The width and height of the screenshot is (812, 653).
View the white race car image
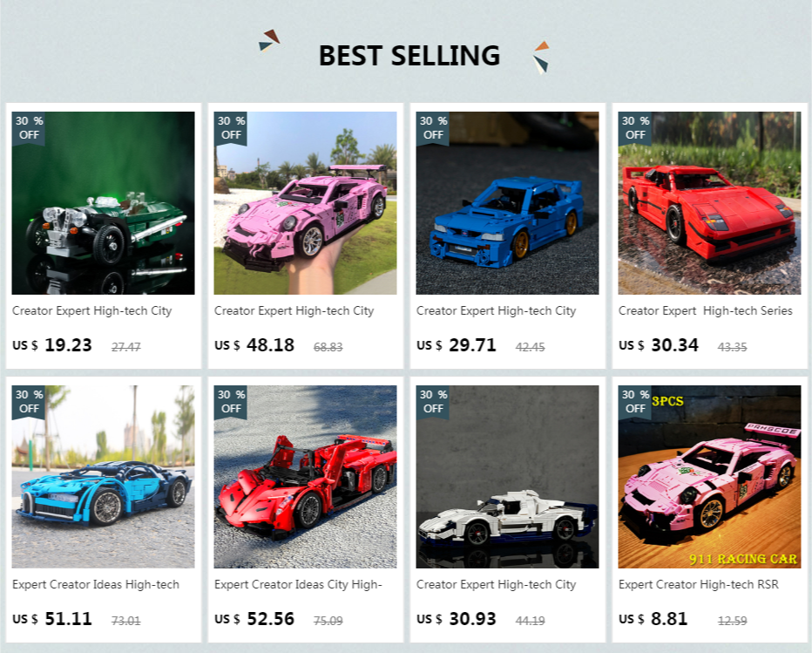click(x=507, y=477)
